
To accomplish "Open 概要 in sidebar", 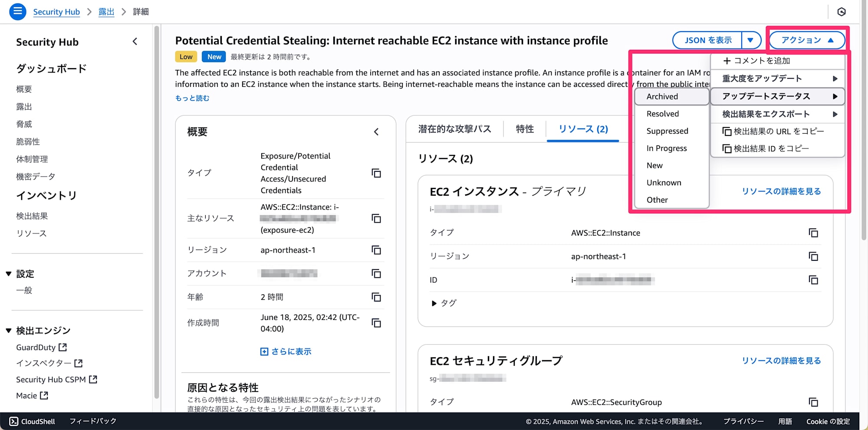I will 24,89.
